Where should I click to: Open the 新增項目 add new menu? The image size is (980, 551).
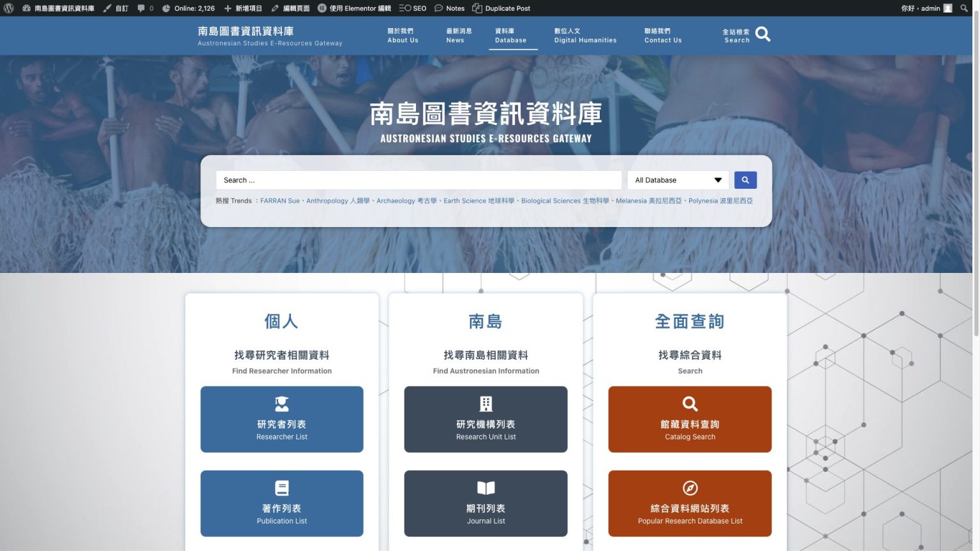click(243, 8)
